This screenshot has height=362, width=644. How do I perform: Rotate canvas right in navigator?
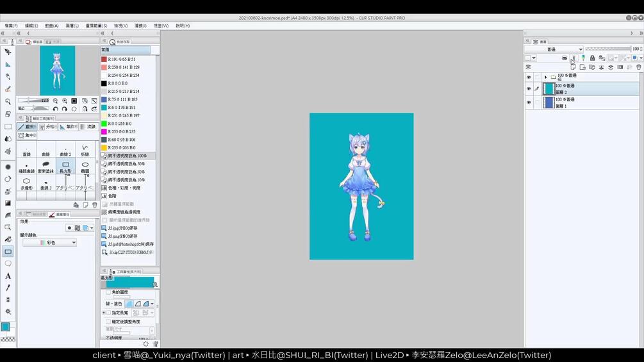pyautogui.click(x=65, y=109)
